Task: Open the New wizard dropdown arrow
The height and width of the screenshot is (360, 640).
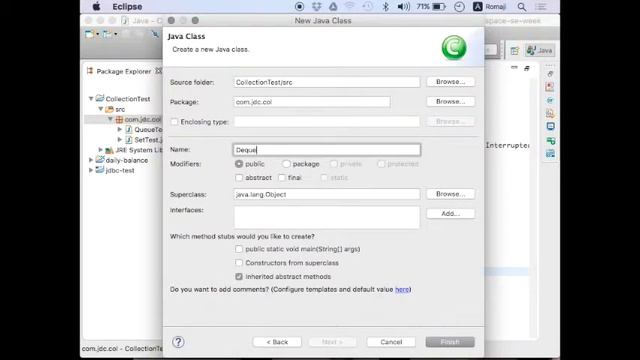Action: (x=97, y=34)
